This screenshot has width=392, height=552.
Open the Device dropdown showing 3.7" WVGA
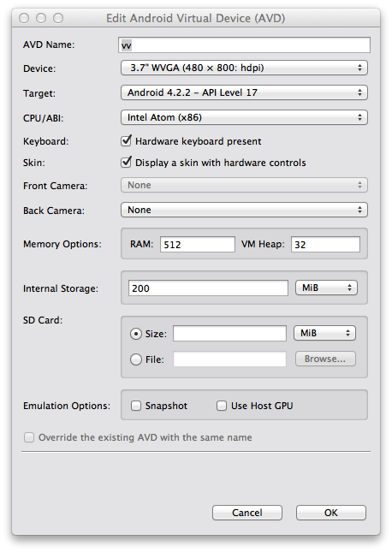coord(244,68)
